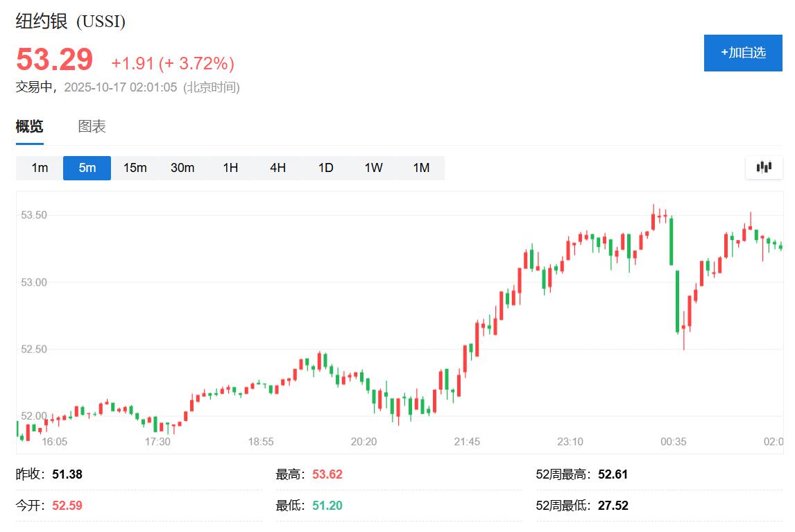Image resolution: width=795 pixels, height=532 pixels.
Task: Pick the 4H timeframe
Action: click(277, 168)
